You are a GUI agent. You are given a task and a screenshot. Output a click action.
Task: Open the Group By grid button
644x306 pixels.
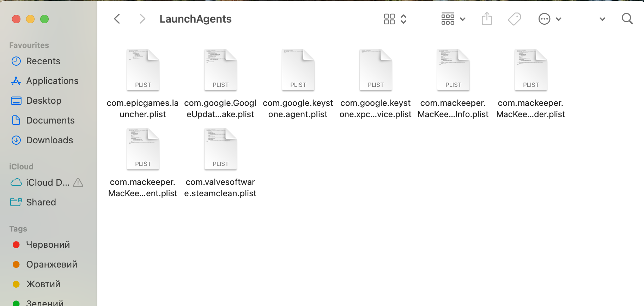(x=448, y=19)
